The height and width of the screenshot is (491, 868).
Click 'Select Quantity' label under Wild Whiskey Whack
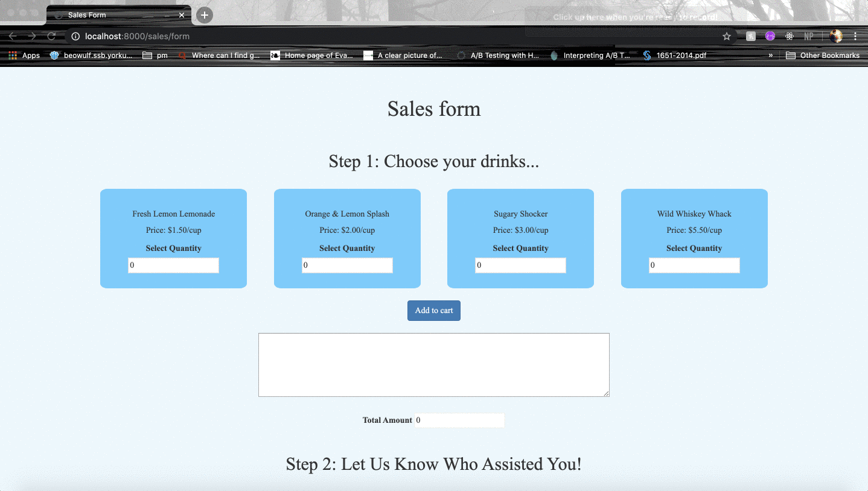[x=694, y=249]
